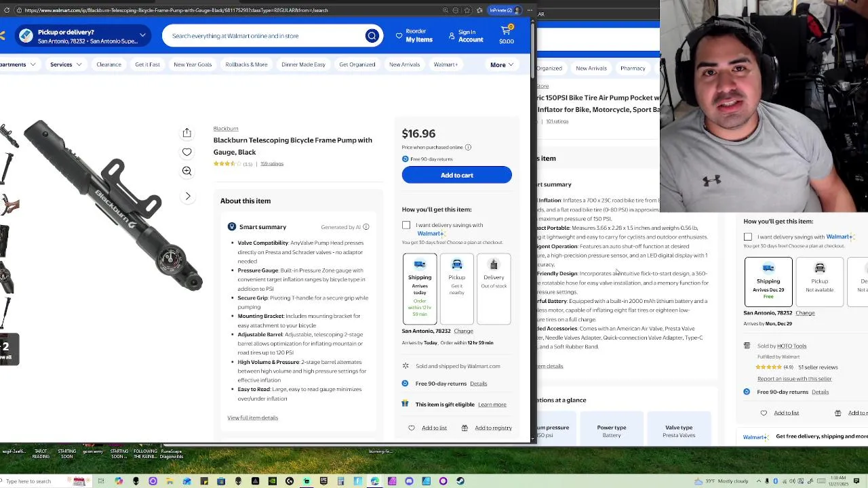Tick Walmart+ delivery savings checkbox in right window

click(748, 237)
